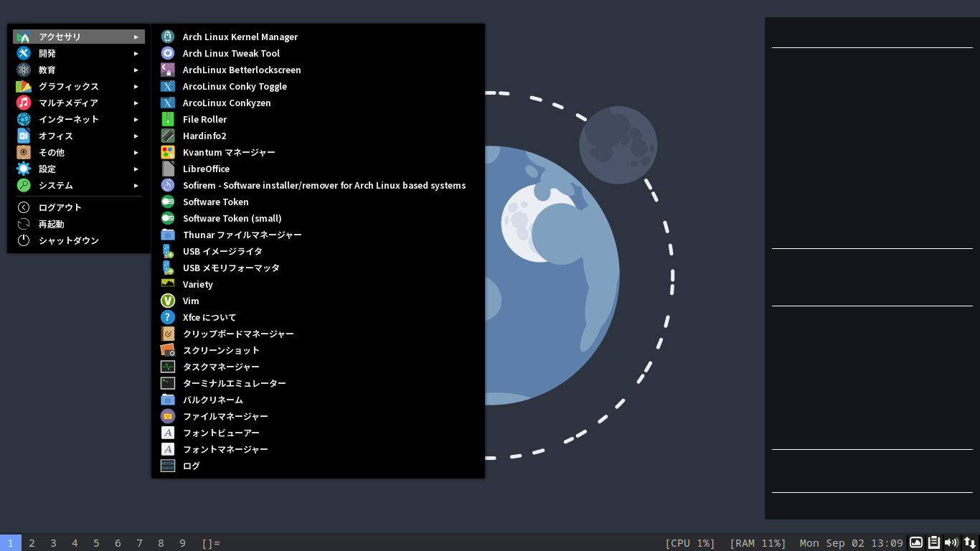This screenshot has height=551, width=980.
Task: Expand the アクセサリ submenu arrow
Action: point(136,37)
